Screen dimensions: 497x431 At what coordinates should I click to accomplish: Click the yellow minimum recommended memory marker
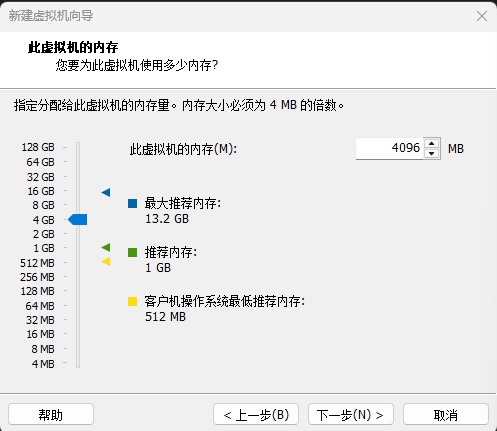[x=106, y=262]
